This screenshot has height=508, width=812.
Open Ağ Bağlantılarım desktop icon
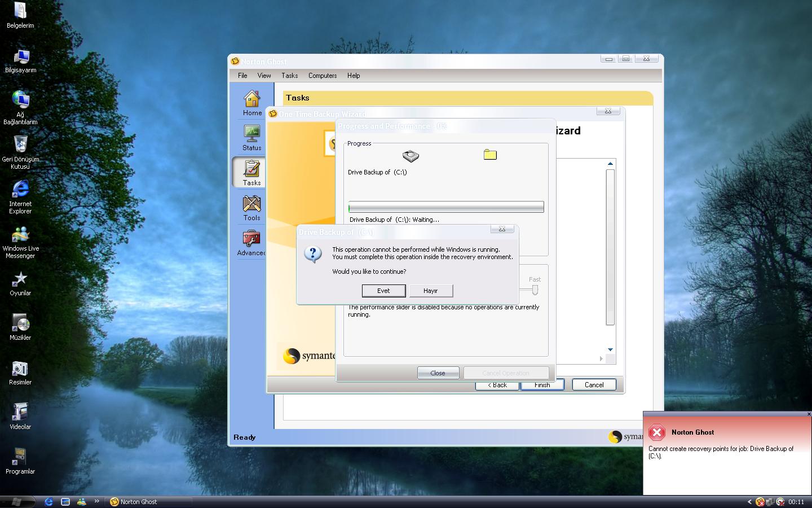point(20,108)
